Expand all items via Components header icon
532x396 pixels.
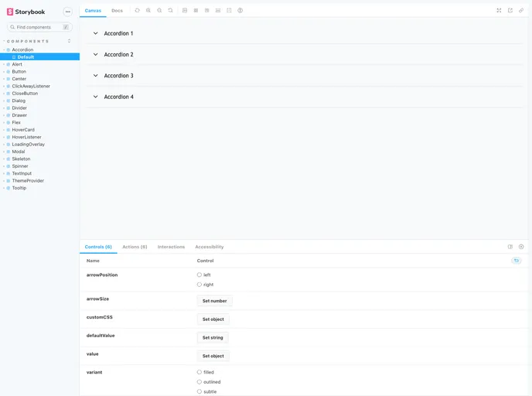pos(70,41)
